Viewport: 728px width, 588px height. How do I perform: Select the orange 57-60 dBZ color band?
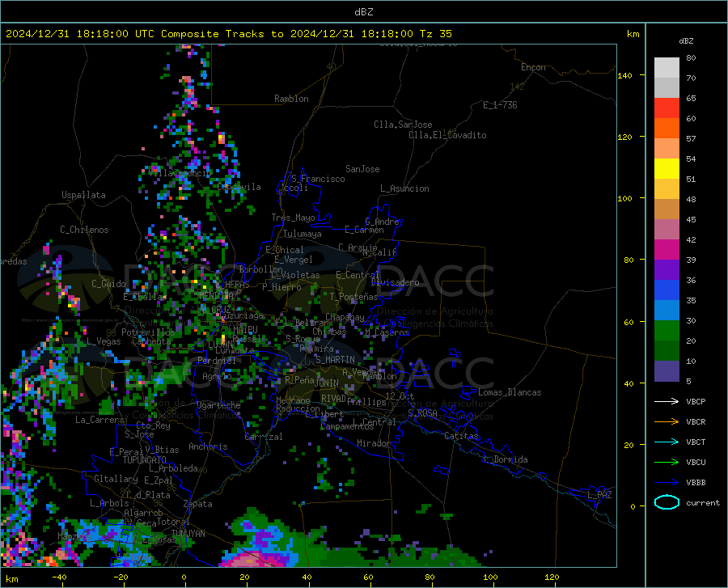(667, 129)
